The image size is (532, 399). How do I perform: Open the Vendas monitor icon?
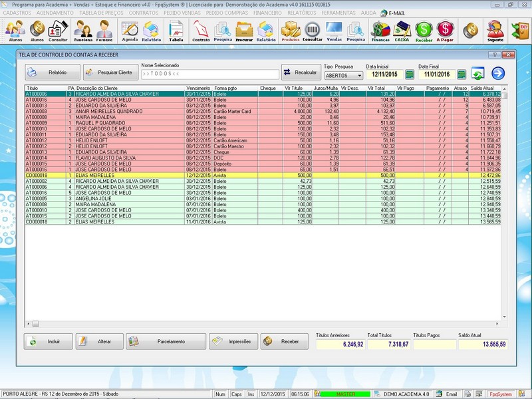click(334, 31)
